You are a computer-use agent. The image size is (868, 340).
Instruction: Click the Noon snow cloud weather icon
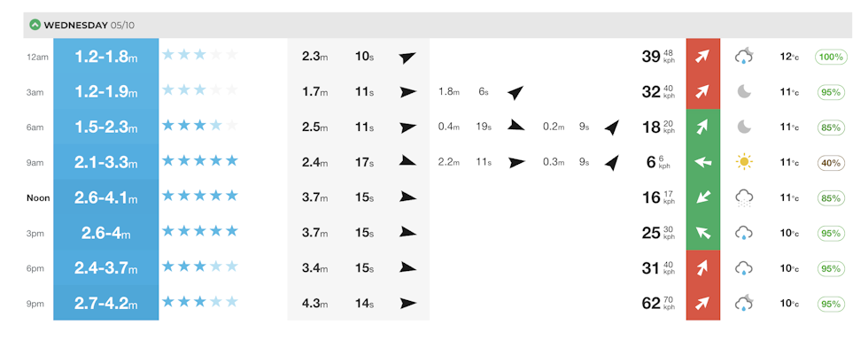745,197
